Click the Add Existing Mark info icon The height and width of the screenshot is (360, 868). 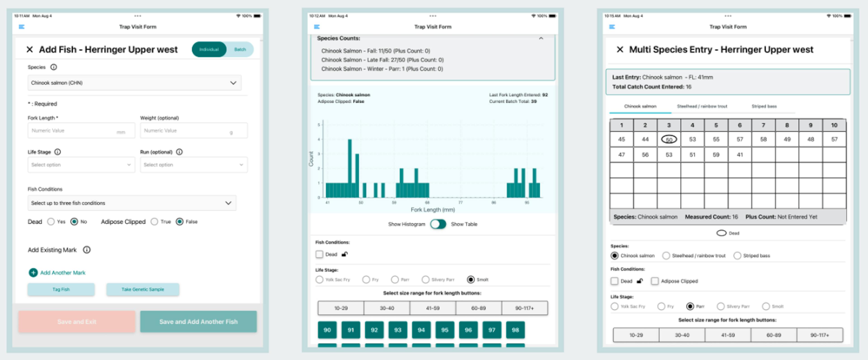(87, 250)
